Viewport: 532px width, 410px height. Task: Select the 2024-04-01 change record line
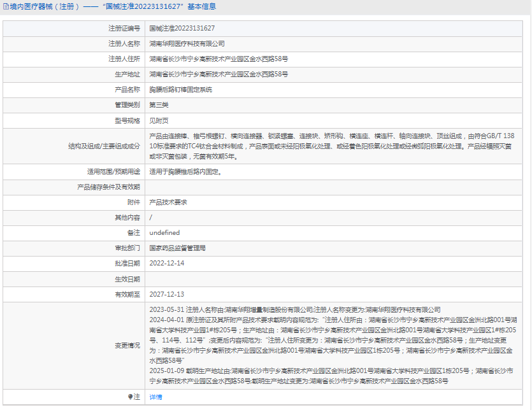(x=333, y=340)
